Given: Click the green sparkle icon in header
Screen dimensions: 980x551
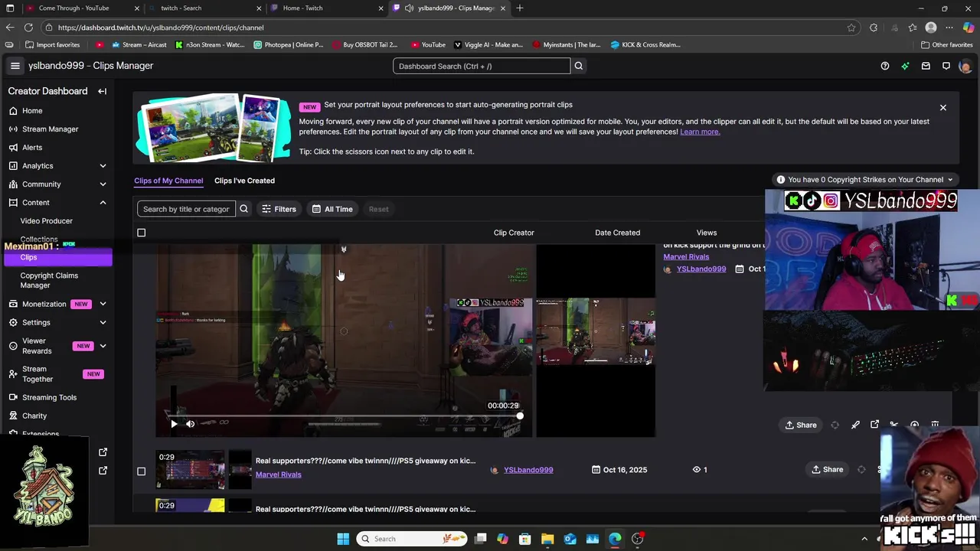Looking at the screenshot, I should coord(905,66).
